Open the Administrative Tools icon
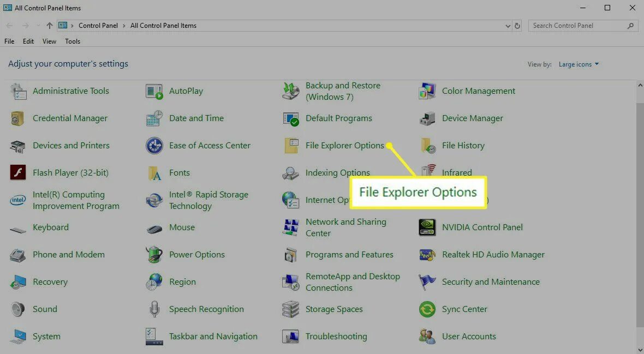The image size is (644, 354). pos(18,91)
